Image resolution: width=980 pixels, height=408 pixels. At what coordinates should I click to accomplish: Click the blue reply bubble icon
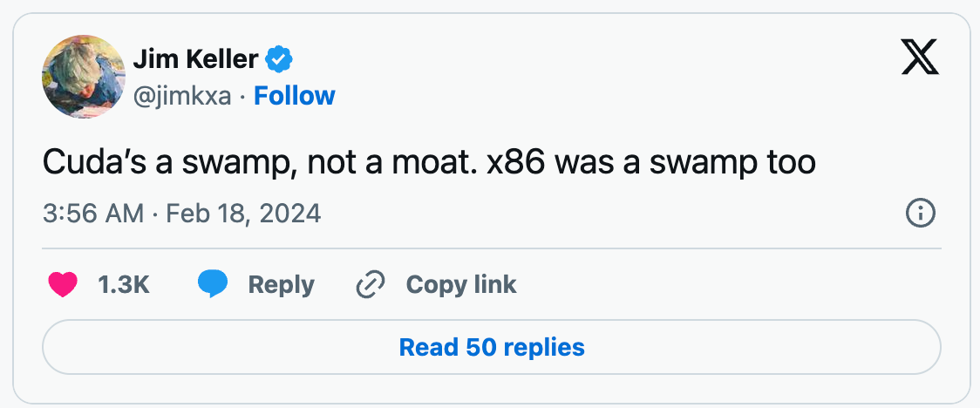pos(213,284)
